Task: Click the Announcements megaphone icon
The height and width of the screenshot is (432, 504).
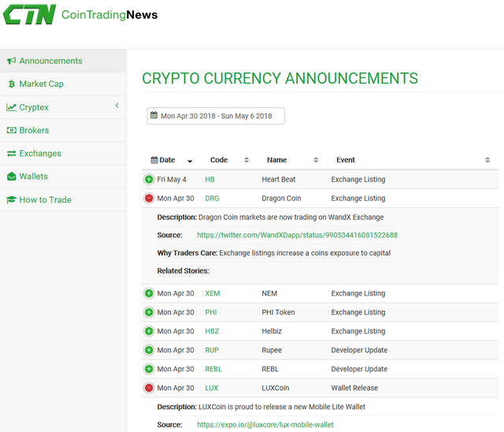Action: click(x=12, y=61)
